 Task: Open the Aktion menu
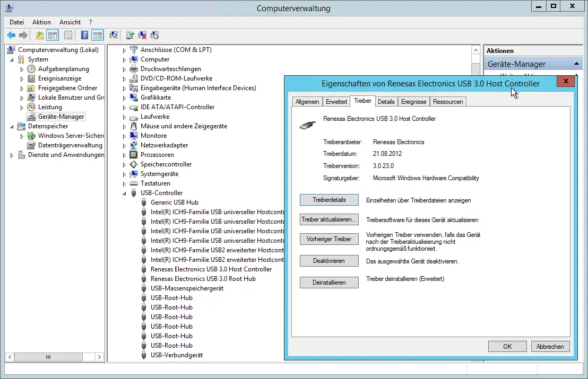[41, 22]
